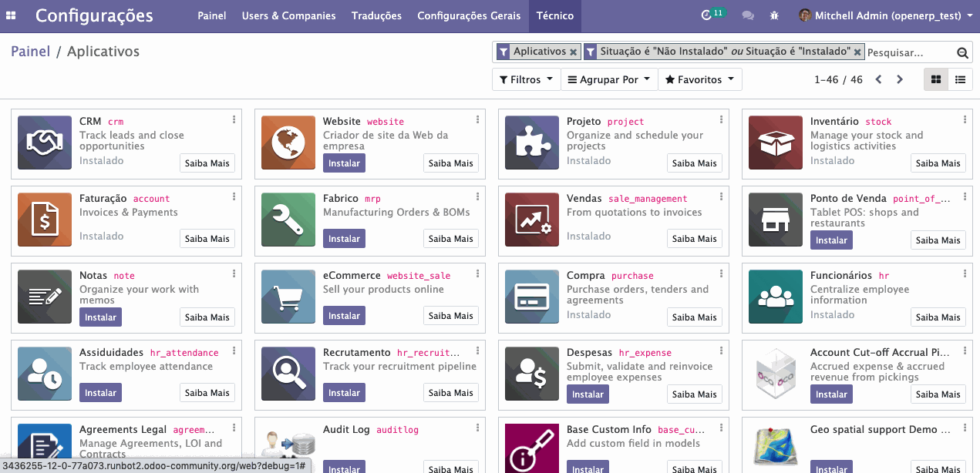Click Saiba Mais on Funcionários card
Viewport: 980px width, 473px height.
coord(938,317)
